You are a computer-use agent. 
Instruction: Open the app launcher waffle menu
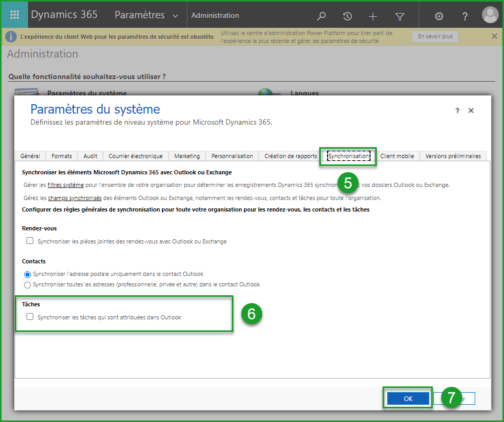(14, 15)
